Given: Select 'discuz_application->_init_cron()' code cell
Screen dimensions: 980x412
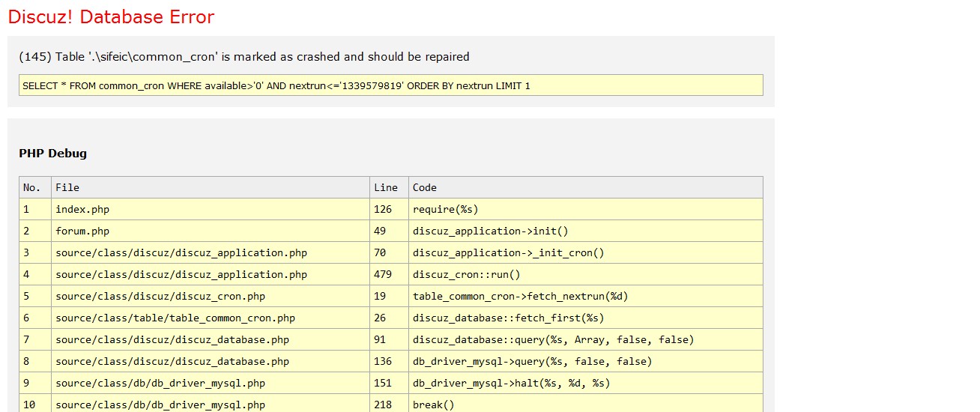Looking at the screenshot, I should (x=586, y=252).
